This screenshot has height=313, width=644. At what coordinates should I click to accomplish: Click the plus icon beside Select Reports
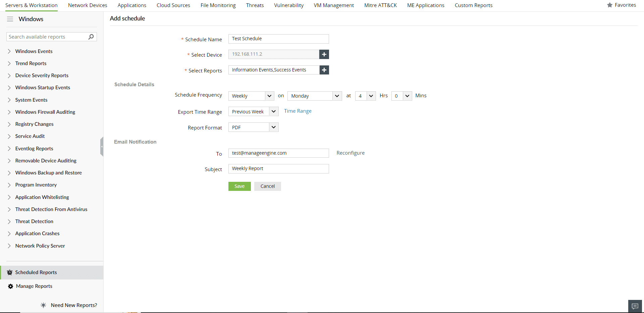click(324, 70)
